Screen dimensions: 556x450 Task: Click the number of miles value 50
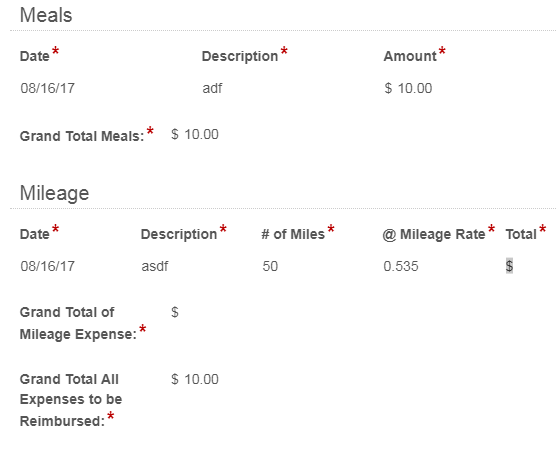point(270,266)
